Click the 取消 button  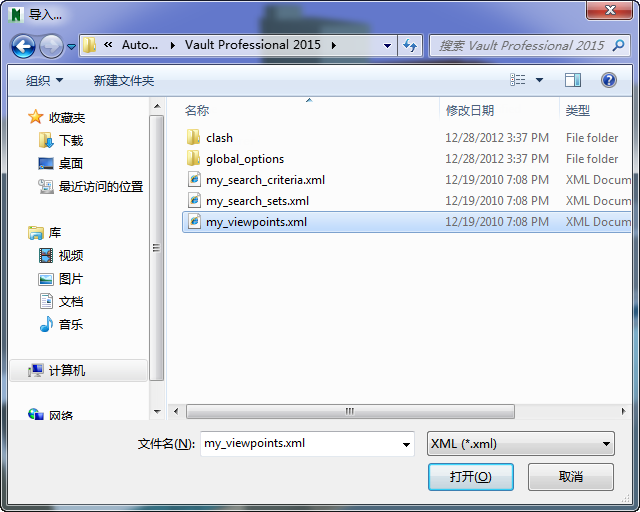tap(571, 477)
